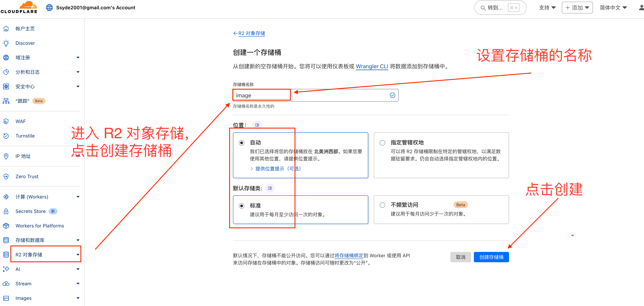Screen dimensions: 644x306
Task: Open Secrets Store in the sidebar
Action: click(x=31, y=211)
